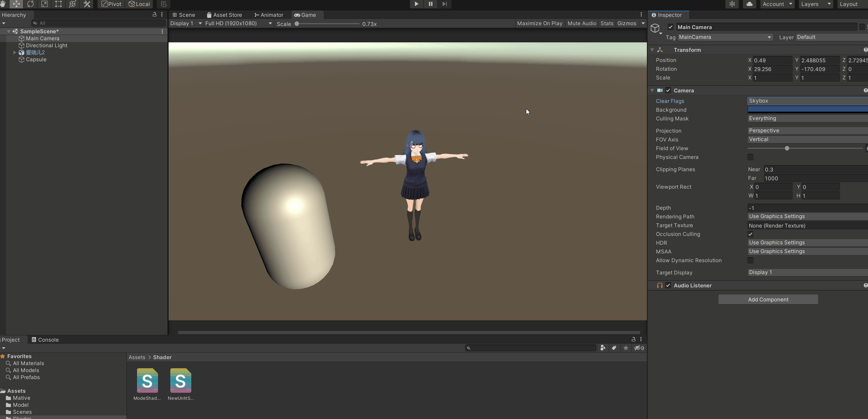
Task: Open Full HD resolution dropdown
Action: pos(238,23)
